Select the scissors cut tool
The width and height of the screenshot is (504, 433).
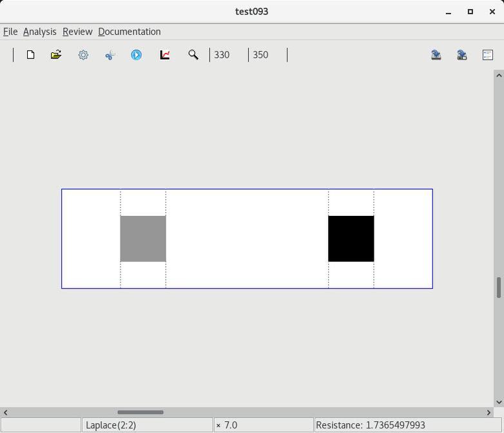(110, 55)
